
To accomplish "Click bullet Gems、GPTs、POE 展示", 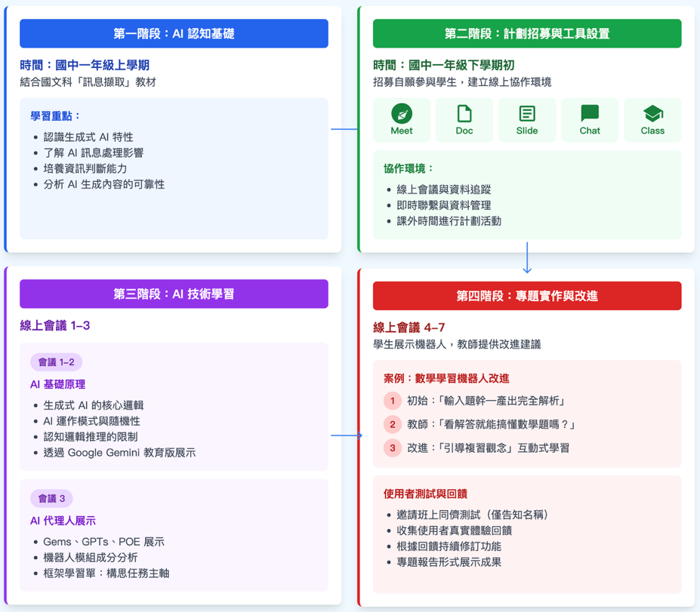I will click(104, 542).
